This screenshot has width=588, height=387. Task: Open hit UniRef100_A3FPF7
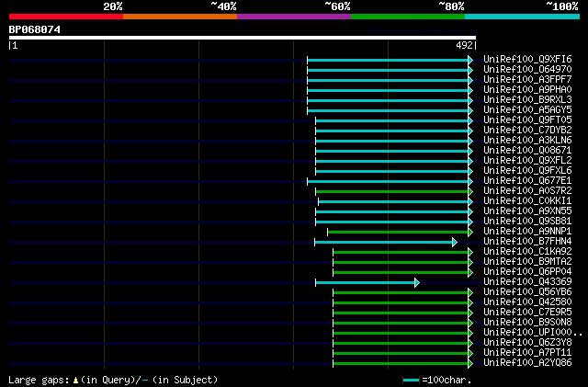527,80
